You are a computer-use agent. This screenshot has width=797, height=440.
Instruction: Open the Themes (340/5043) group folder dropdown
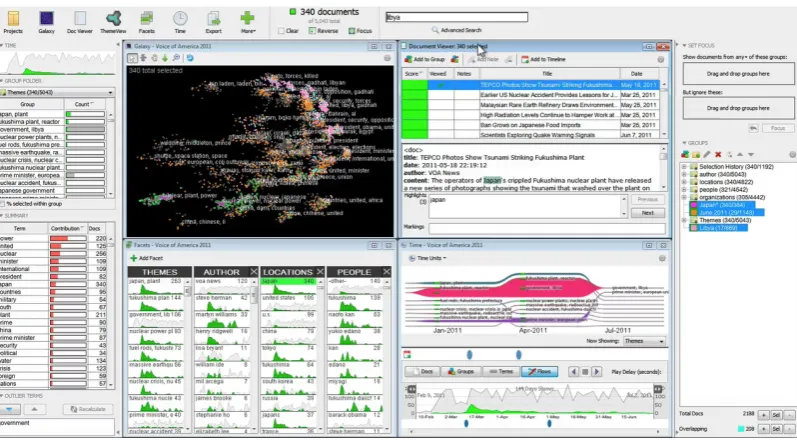(57, 92)
